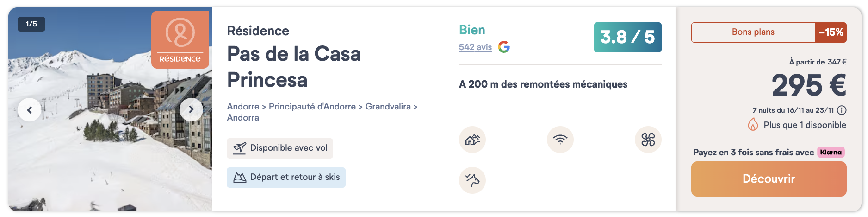Viewport: 868px width, 217px height.
Task: Go to previous photo with left arrow
Action: 30,110
